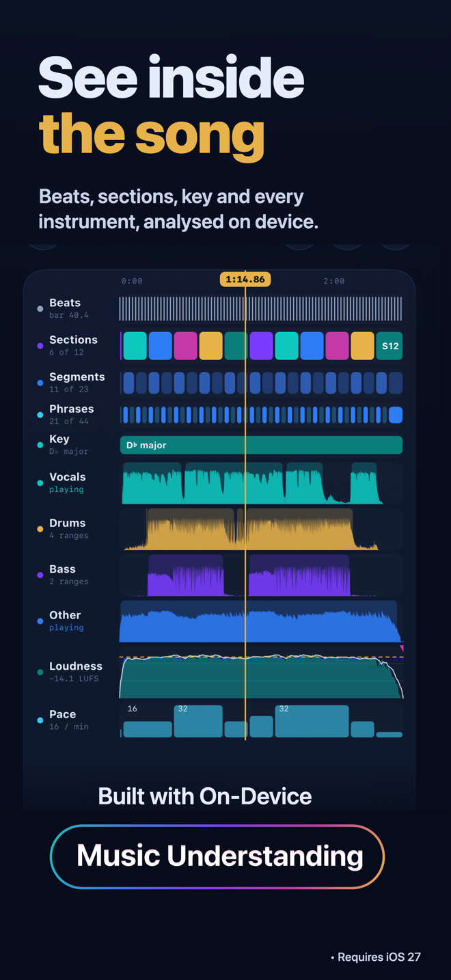Click the "bar 40.4" readout
The width and height of the screenshot is (451, 980).
[x=68, y=316]
